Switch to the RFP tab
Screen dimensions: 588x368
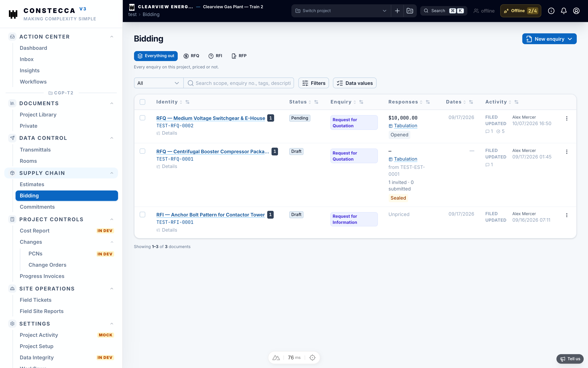point(239,56)
